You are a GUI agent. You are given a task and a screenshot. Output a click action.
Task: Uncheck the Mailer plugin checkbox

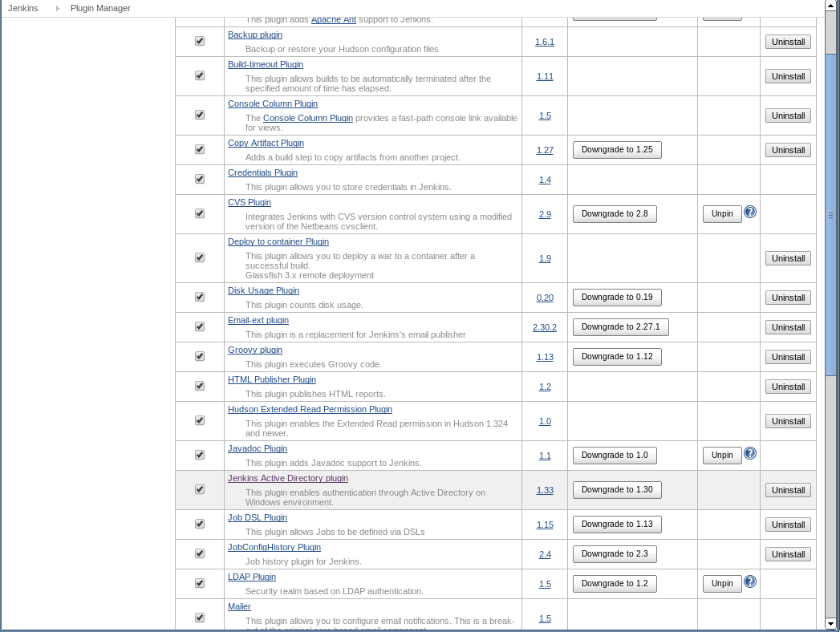[200, 618]
